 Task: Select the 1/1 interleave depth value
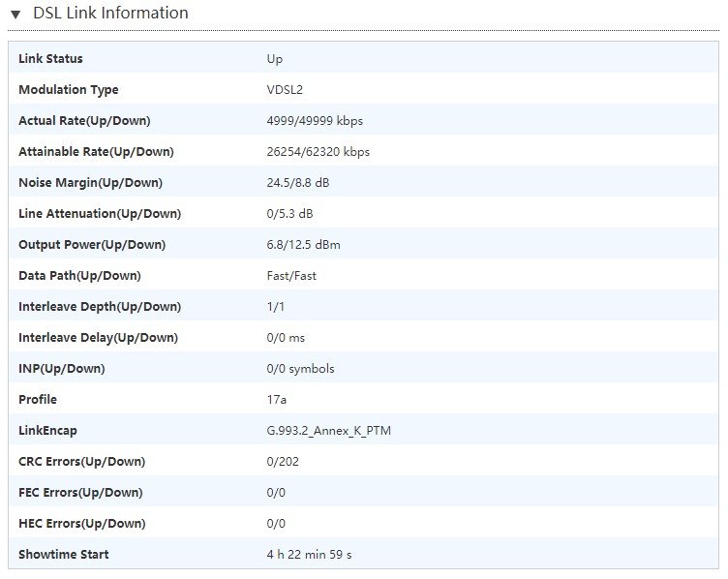click(x=275, y=307)
